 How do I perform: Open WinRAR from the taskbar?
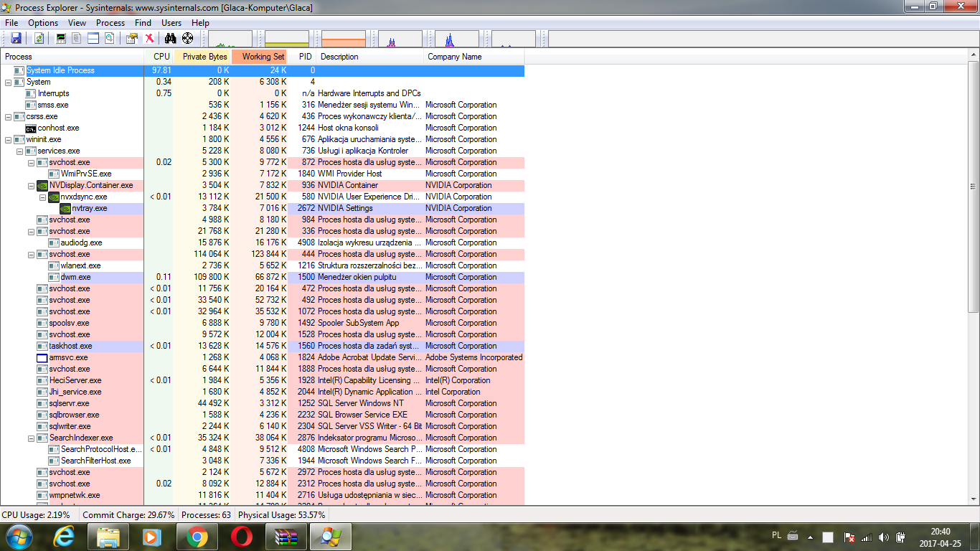[x=286, y=537]
